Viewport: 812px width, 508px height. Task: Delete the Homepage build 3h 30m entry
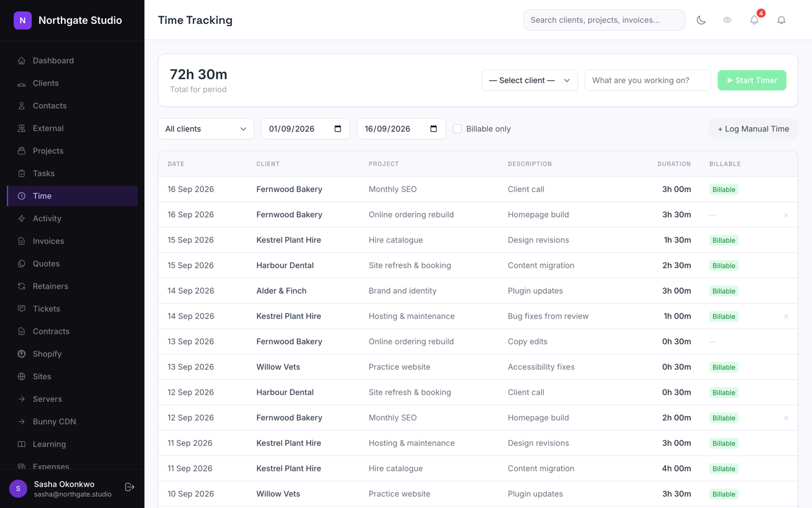click(786, 215)
